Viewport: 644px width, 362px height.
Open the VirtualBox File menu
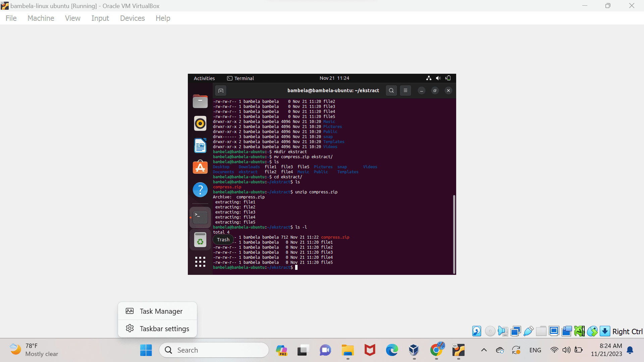point(11,18)
